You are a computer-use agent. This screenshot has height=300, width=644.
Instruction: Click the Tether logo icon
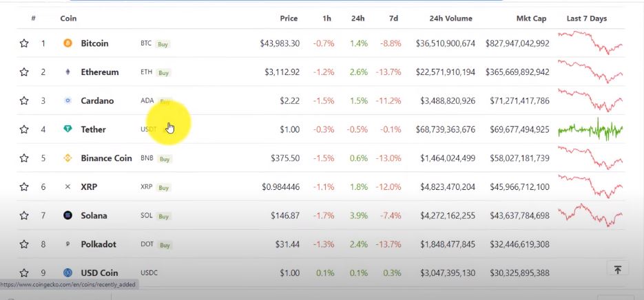[x=67, y=129]
